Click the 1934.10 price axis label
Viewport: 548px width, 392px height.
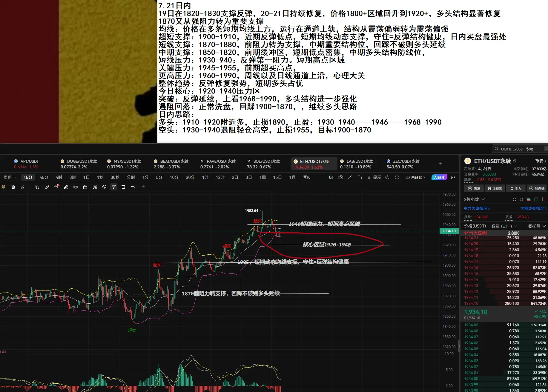coord(449,231)
